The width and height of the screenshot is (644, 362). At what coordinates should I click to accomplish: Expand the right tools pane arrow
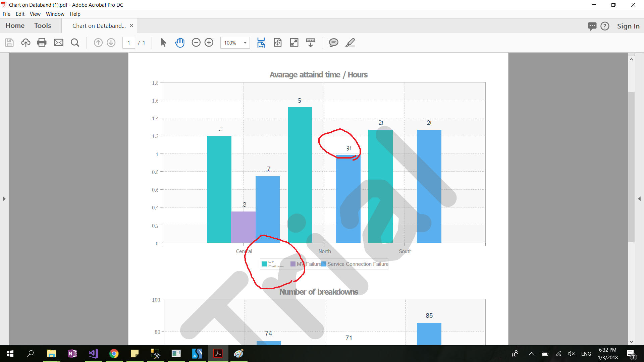click(x=639, y=199)
